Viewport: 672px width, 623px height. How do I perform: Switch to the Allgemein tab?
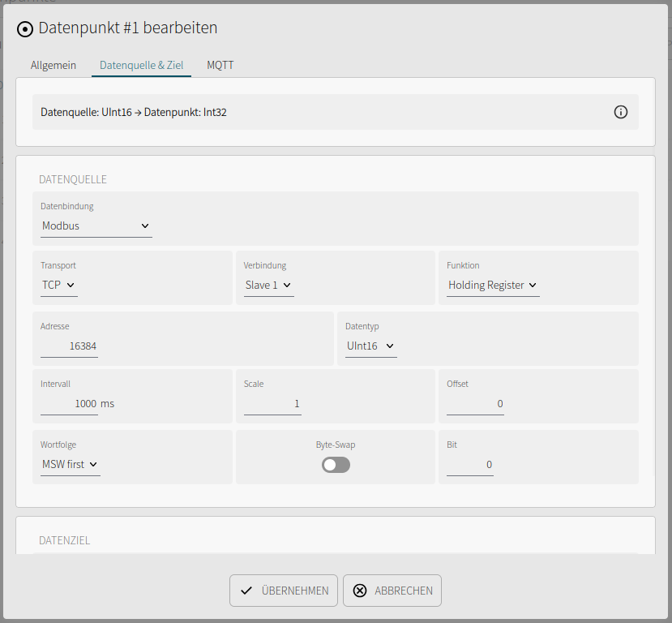pos(54,65)
